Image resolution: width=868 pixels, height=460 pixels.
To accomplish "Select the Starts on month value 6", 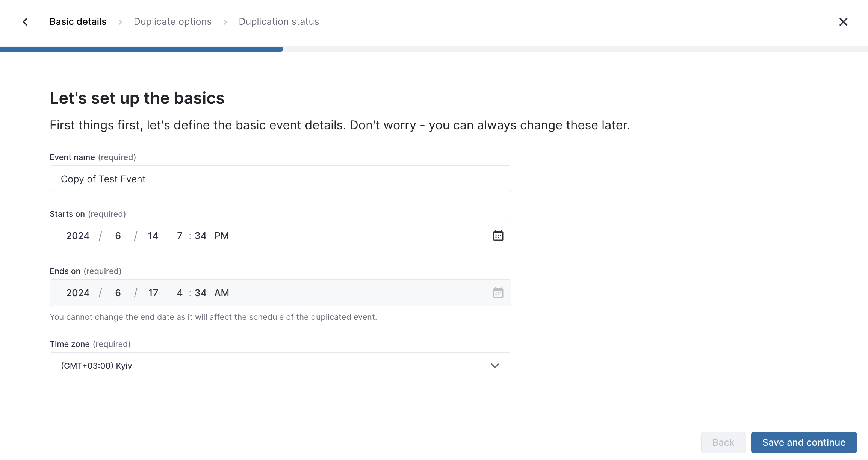I will coord(118,236).
